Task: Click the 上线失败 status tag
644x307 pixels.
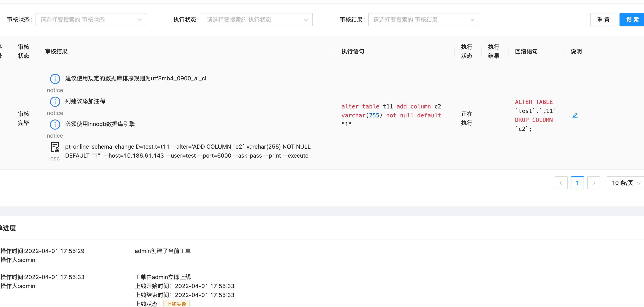Action: 177,304
